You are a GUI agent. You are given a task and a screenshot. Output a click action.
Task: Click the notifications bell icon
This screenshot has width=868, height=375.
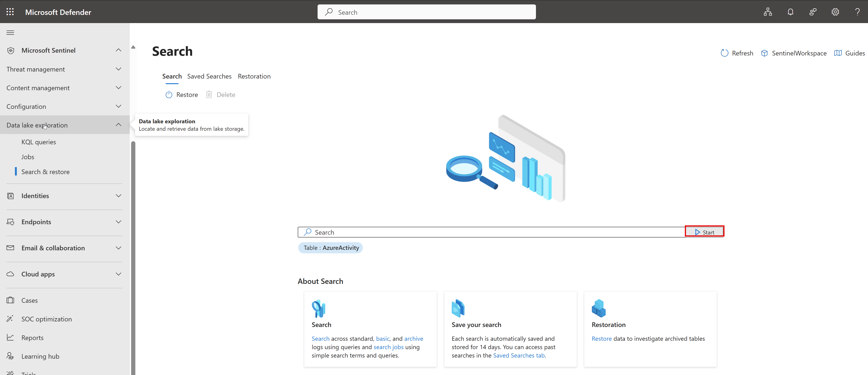(x=790, y=12)
